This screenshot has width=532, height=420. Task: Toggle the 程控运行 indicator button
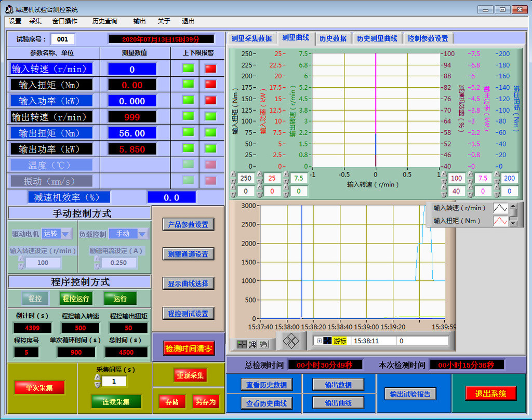point(76,299)
